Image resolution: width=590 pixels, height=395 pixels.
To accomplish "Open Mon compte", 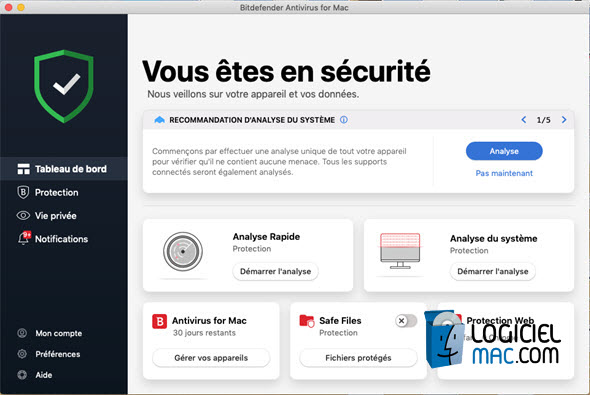I will tap(59, 333).
